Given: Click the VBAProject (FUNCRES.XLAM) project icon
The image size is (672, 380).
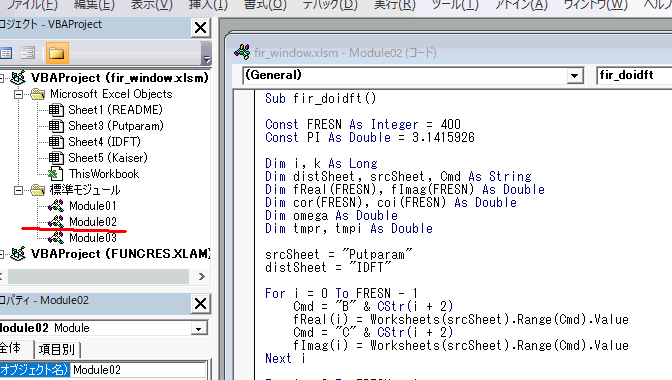Looking at the screenshot, I should (18, 254).
